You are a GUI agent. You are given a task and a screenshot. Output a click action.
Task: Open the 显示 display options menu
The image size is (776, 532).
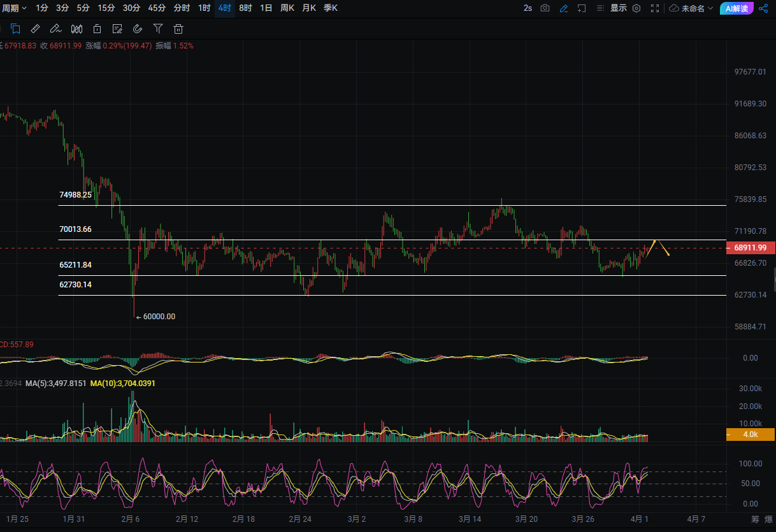(x=618, y=8)
